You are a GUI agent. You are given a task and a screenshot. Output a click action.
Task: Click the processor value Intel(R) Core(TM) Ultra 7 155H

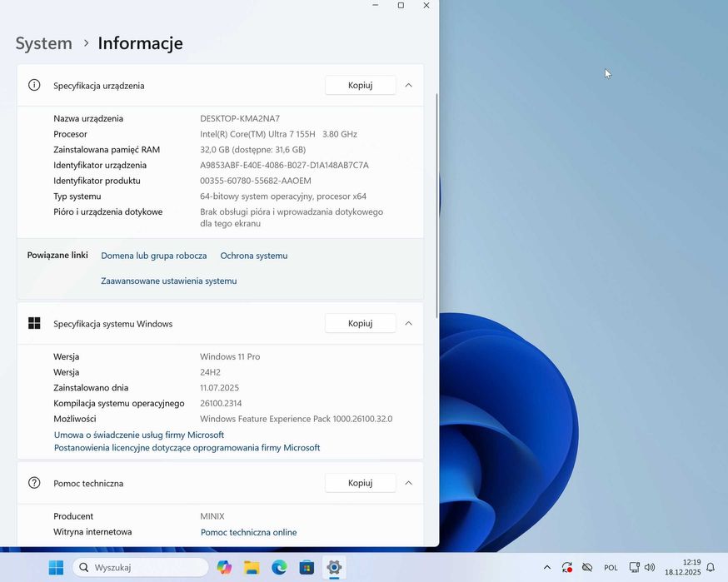[x=257, y=134]
